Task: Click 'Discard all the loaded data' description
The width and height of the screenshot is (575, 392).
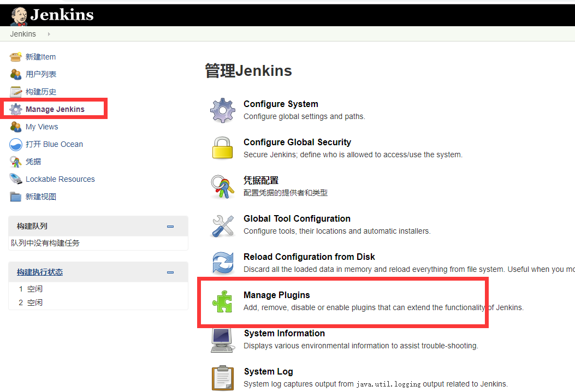Action: tap(409, 269)
